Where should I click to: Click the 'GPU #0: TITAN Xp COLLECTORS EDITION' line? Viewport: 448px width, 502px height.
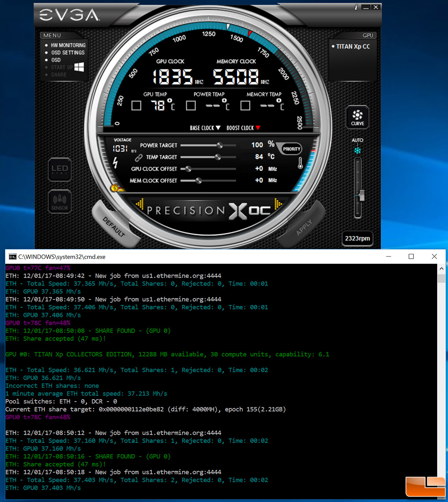point(167,354)
